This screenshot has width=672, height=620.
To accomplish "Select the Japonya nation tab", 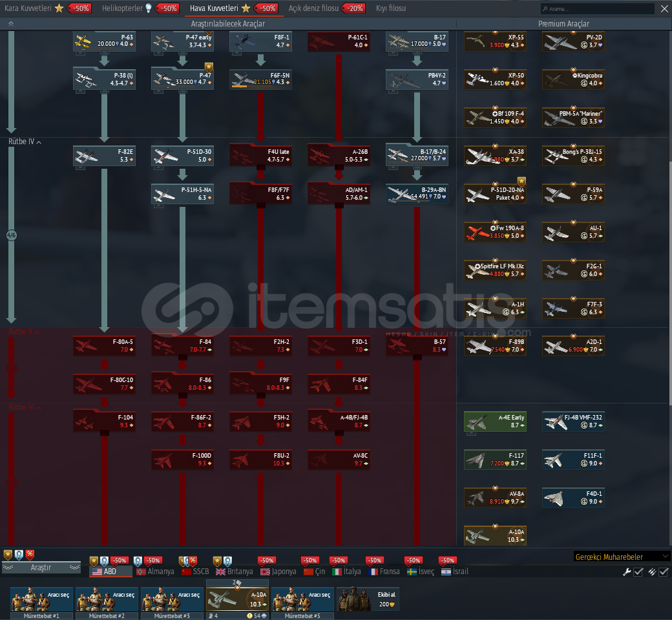I will (x=278, y=571).
